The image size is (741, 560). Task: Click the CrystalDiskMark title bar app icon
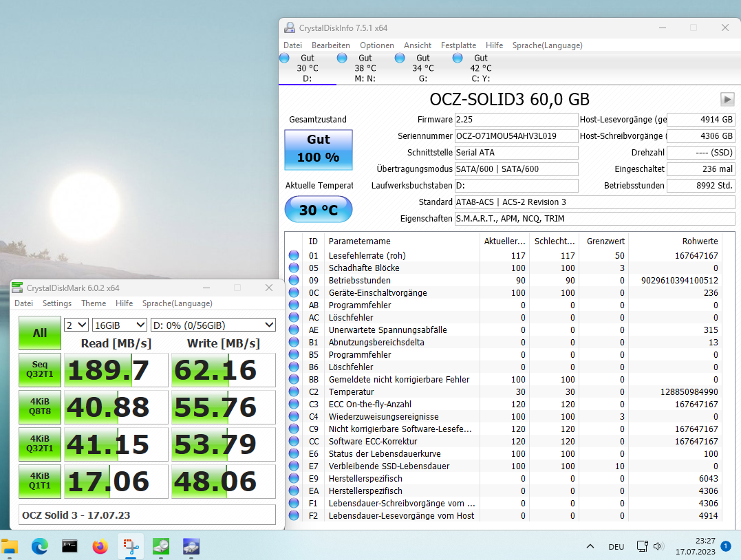click(x=17, y=288)
